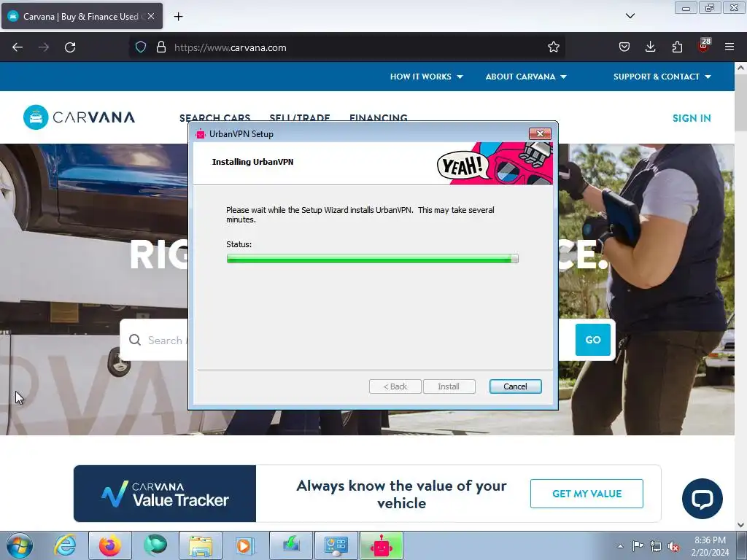
Task: Launch Internet Explorer from taskbar
Action: pos(65,545)
